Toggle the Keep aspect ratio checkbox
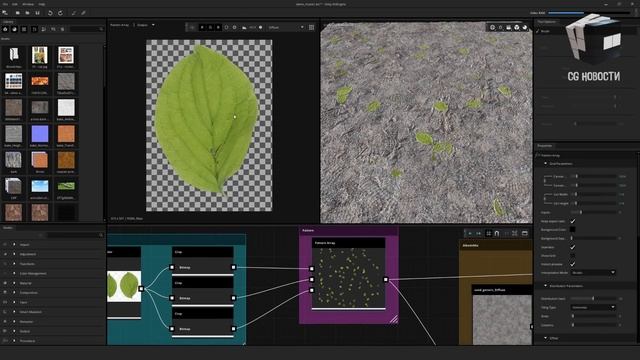This screenshot has width=640, height=360. tap(573, 221)
